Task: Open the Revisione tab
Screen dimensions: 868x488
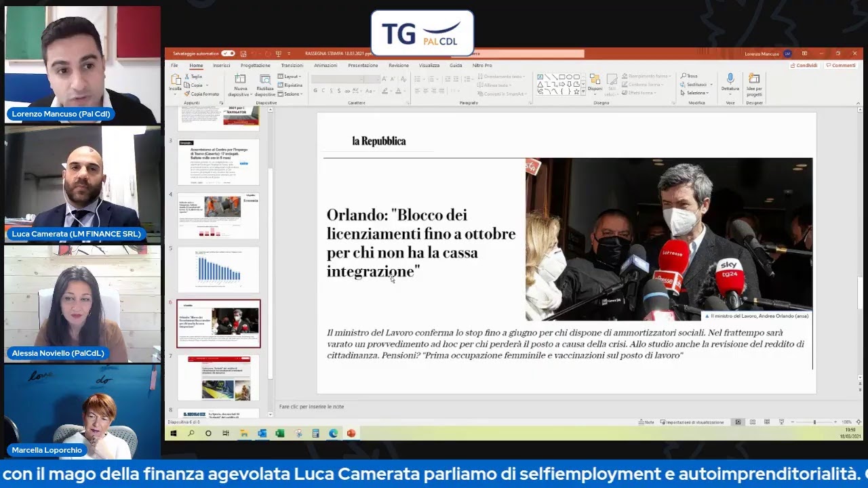Action: [399, 66]
